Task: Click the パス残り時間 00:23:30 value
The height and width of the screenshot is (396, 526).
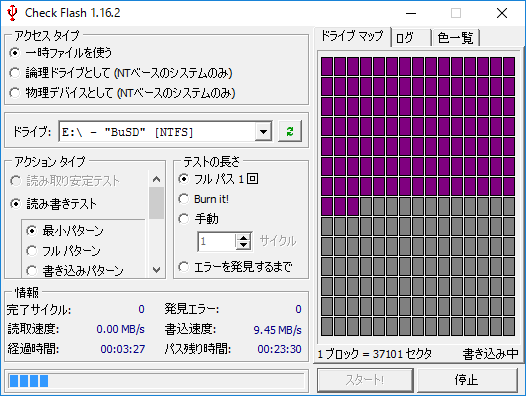Action: [279, 349]
